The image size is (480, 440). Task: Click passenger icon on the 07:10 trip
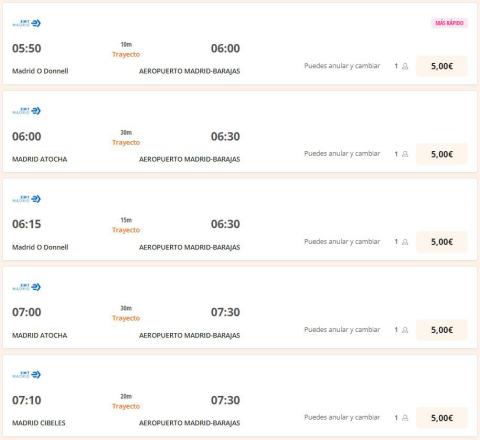tap(405, 418)
